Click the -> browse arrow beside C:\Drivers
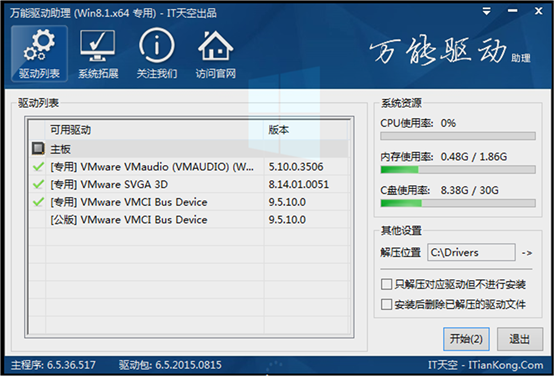 [x=527, y=253]
